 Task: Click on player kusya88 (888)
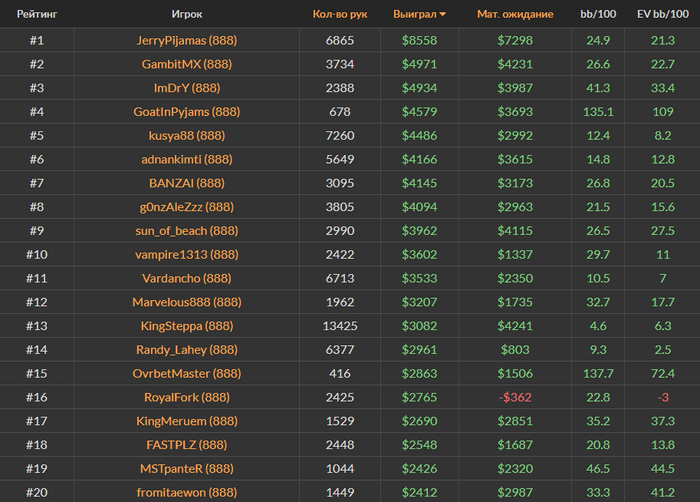pos(186,135)
